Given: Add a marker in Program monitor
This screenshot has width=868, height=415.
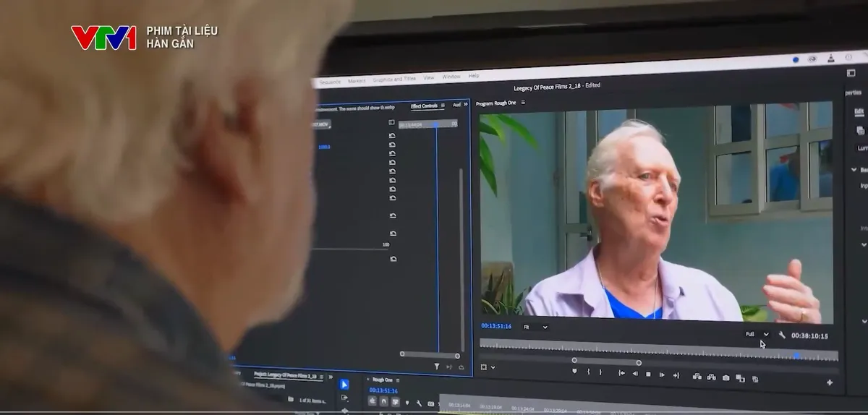Looking at the screenshot, I should [574, 371].
